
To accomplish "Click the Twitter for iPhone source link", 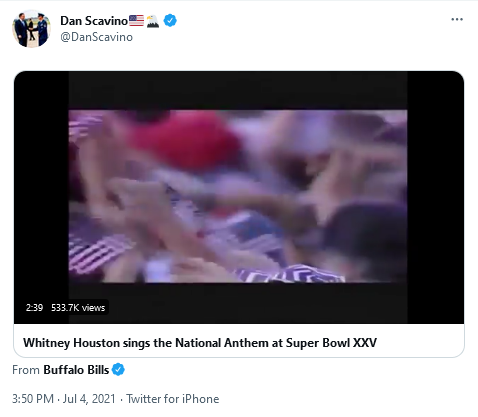I will [x=173, y=399].
